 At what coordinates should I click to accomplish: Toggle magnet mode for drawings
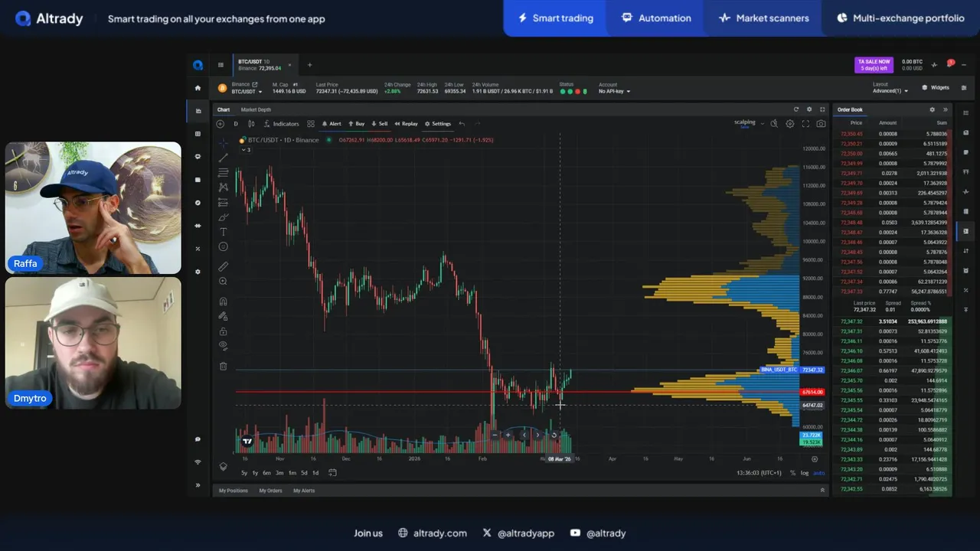point(223,302)
